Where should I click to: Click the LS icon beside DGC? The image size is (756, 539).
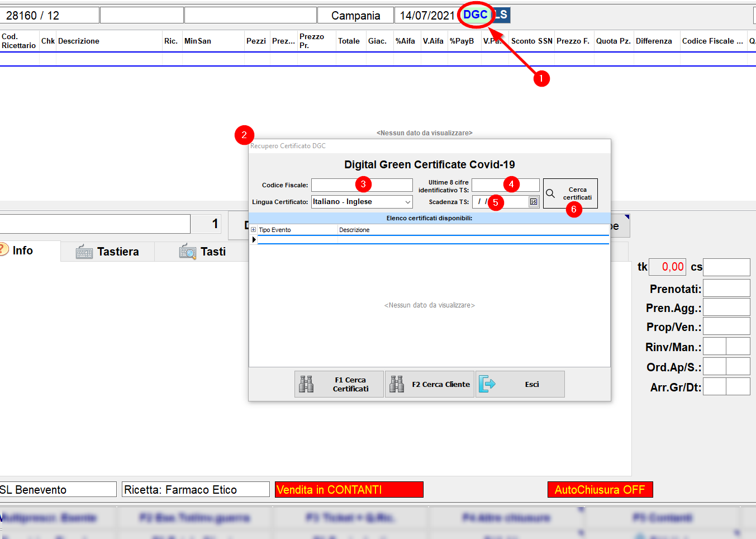point(502,15)
